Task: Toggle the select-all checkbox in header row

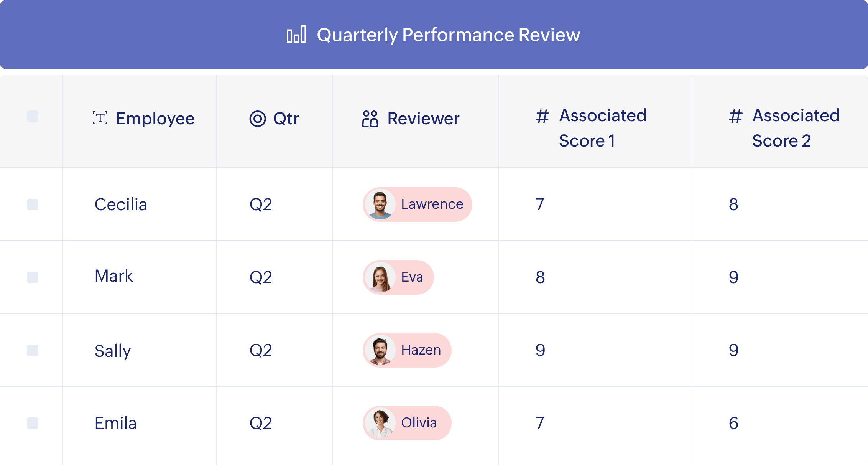Action: click(x=33, y=116)
